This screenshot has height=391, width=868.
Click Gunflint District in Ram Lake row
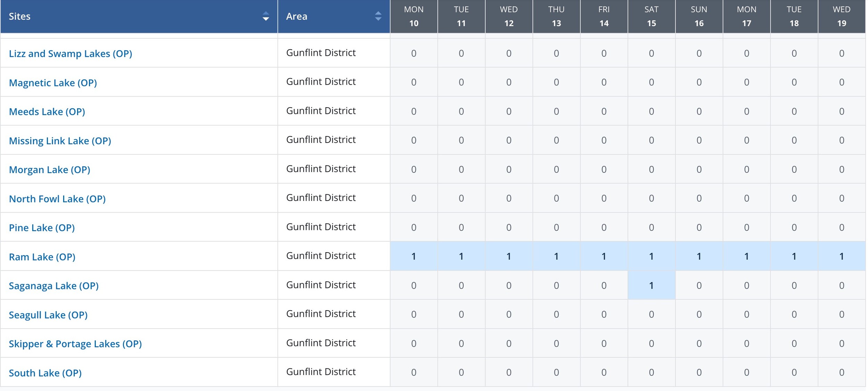[321, 256]
